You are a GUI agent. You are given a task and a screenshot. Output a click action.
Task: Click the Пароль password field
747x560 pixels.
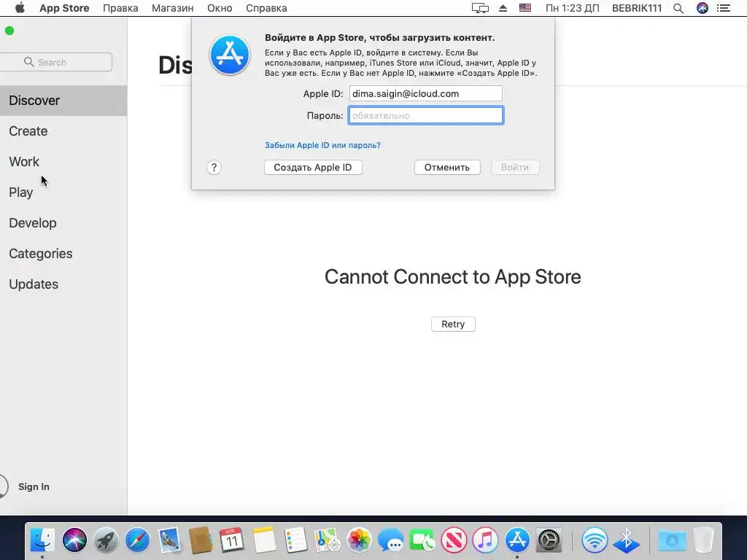426,115
